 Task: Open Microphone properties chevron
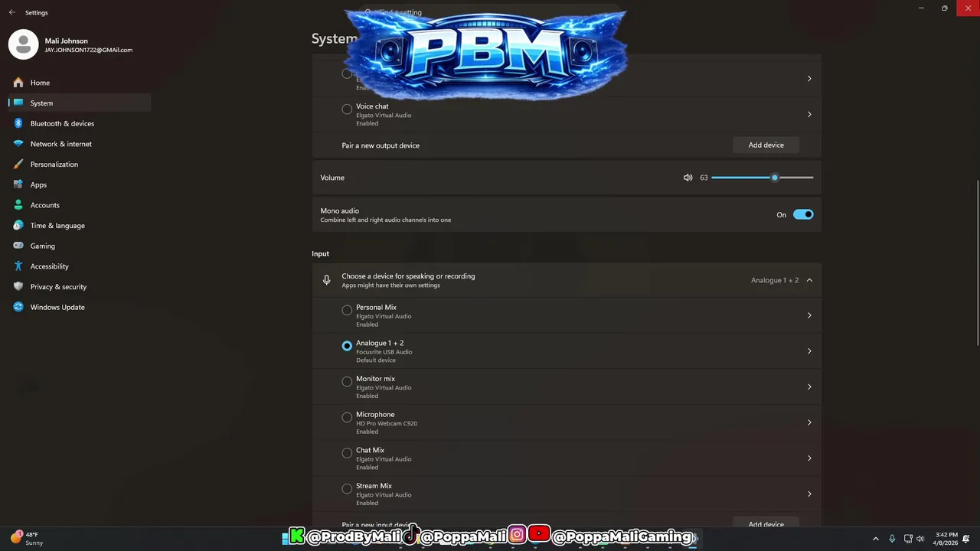pos(809,422)
